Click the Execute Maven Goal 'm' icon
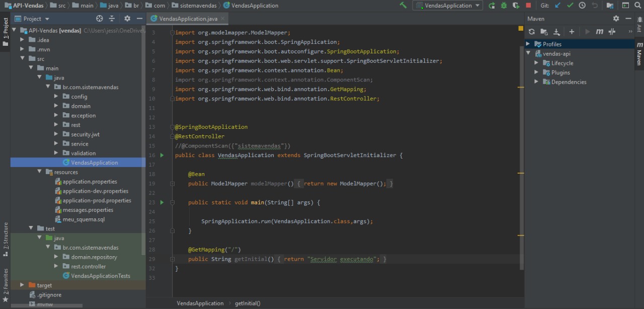This screenshot has width=644, height=309. pyautogui.click(x=599, y=32)
